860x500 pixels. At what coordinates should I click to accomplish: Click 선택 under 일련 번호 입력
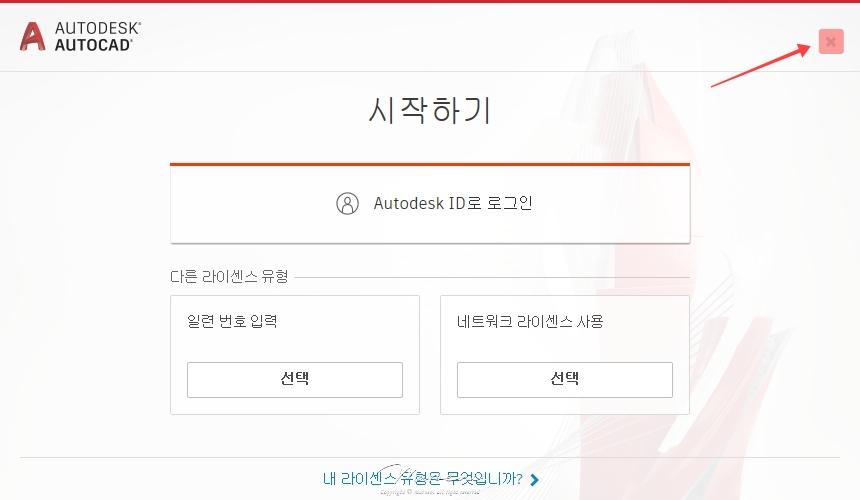pos(295,379)
